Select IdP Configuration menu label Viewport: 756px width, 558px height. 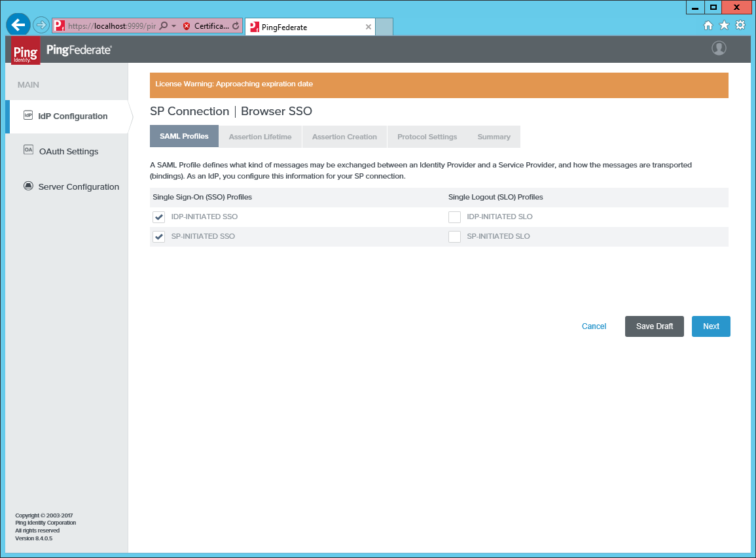tap(73, 116)
